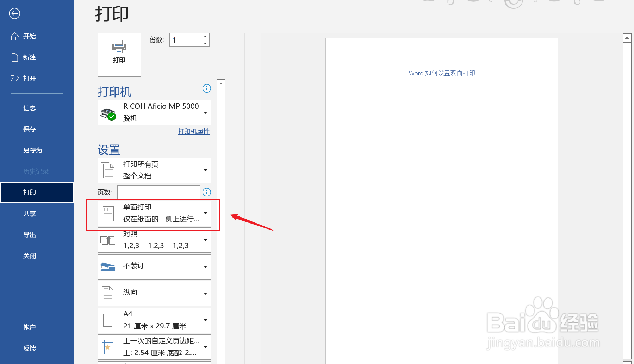Open the 上一次的自定义页边距 margins dropdown
This screenshot has height=364, width=634.
tap(154, 347)
